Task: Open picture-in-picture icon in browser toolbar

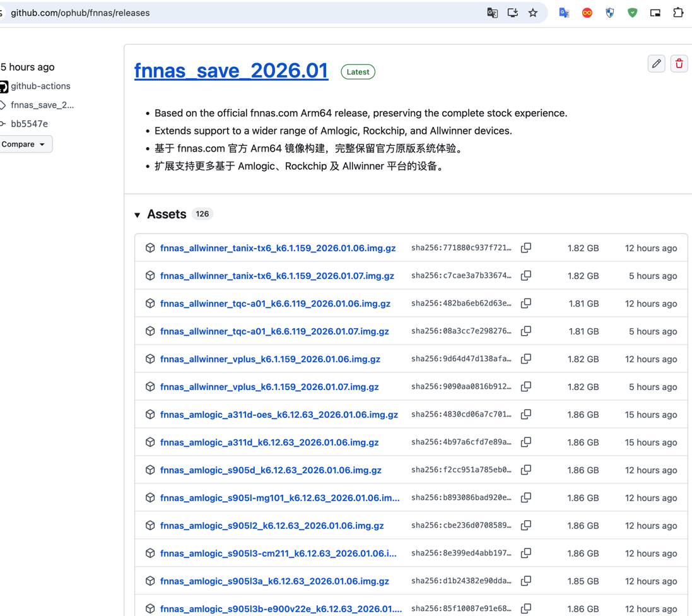Action: pos(655,13)
